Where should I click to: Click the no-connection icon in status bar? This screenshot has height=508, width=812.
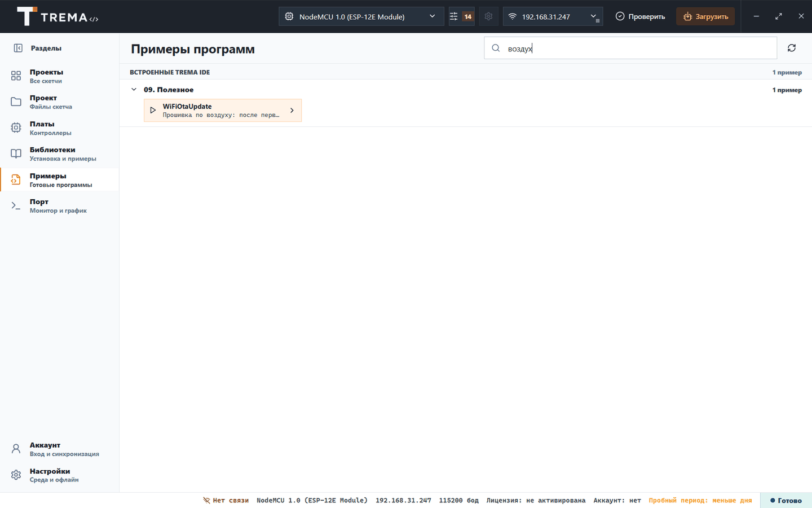pyautogui.click(x=206, y=500)
